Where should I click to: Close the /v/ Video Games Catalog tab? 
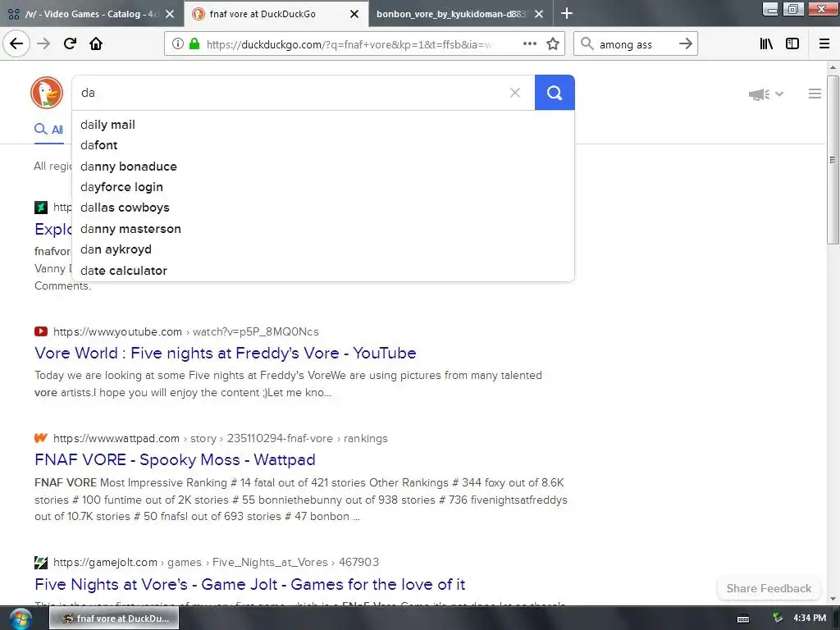point(170,14)
